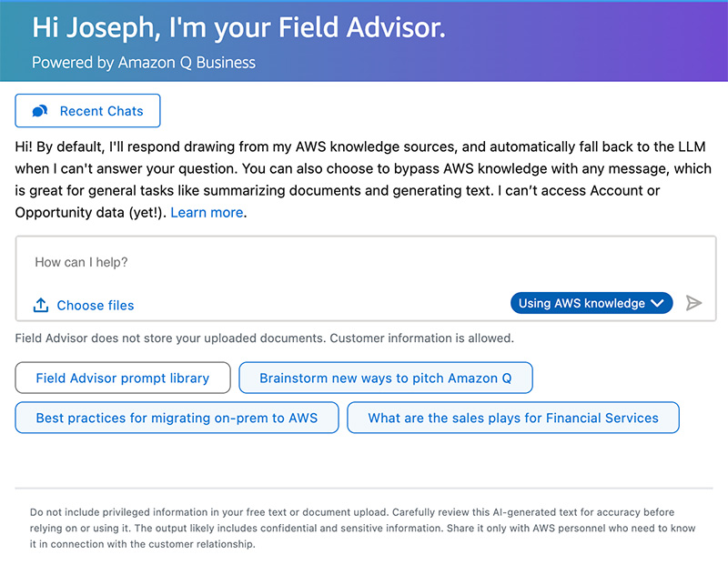This screenshot has height=565, width=728.
Task: Pick the sales plays for Financial Services prompt
Action: [512, 418]
